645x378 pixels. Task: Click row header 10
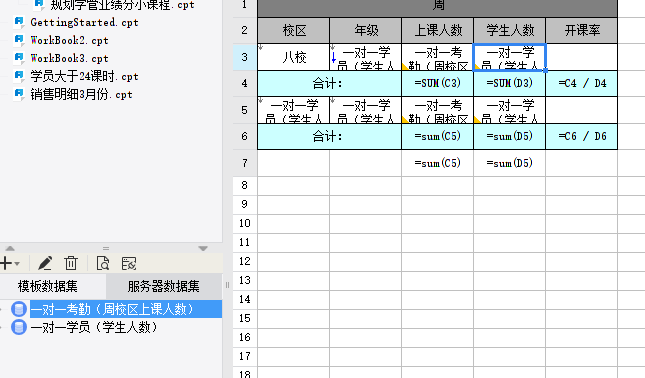pos(245,223)
